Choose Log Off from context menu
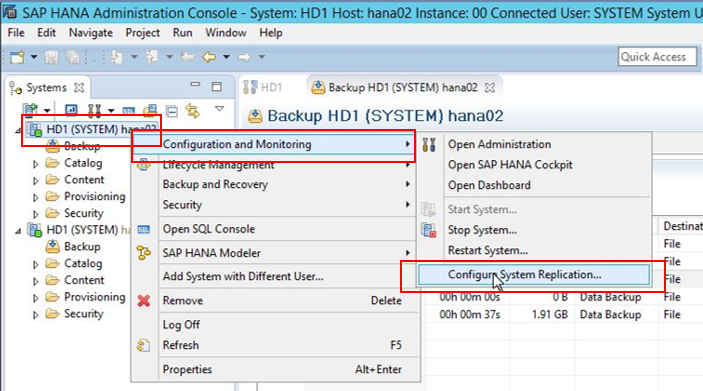Viewport: 703px width, 391px height. click(x=273, y=325)
